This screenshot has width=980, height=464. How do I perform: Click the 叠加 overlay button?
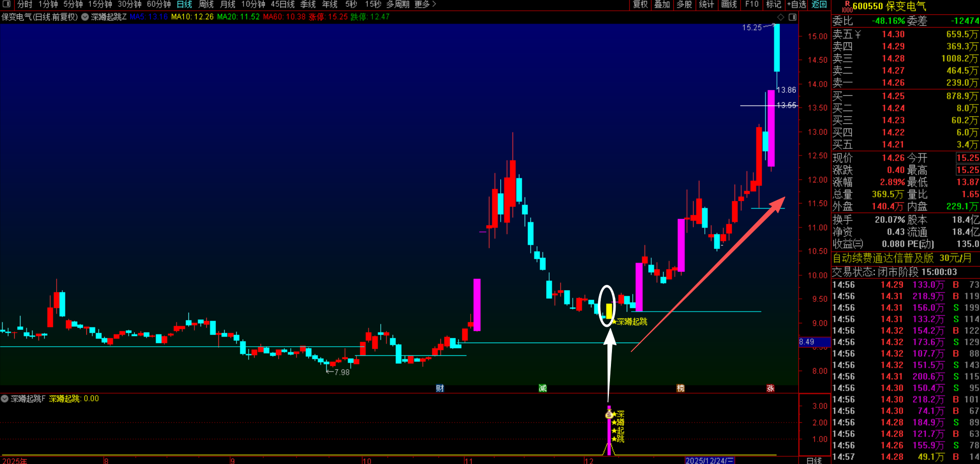pos(662,5)
